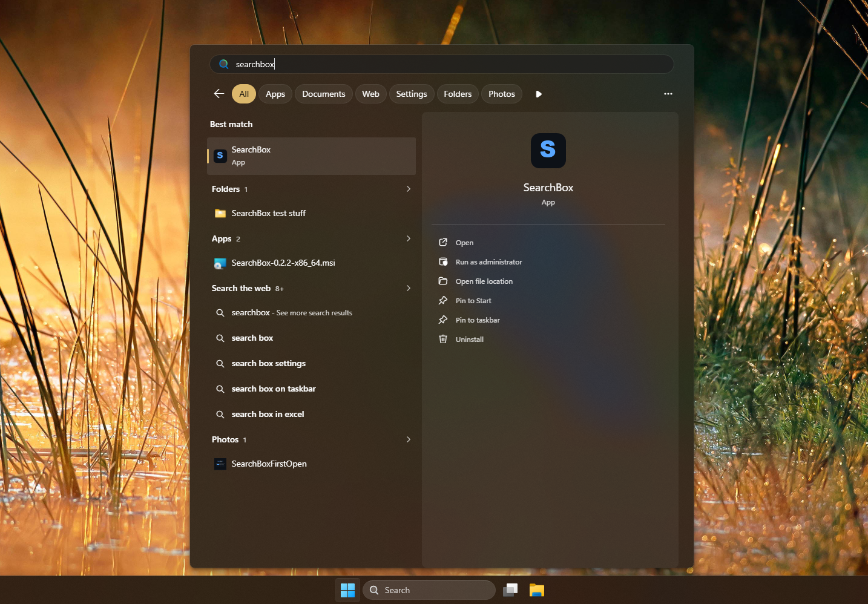Open the Windows Start button on taskbar
This screenshot has height=604, width=868.
tap(348, 590)
